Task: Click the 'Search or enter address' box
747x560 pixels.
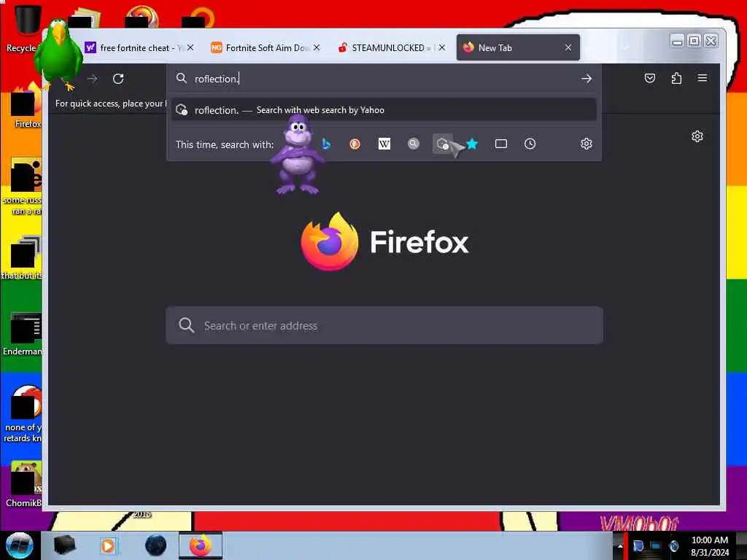Action: coord(384,326)
